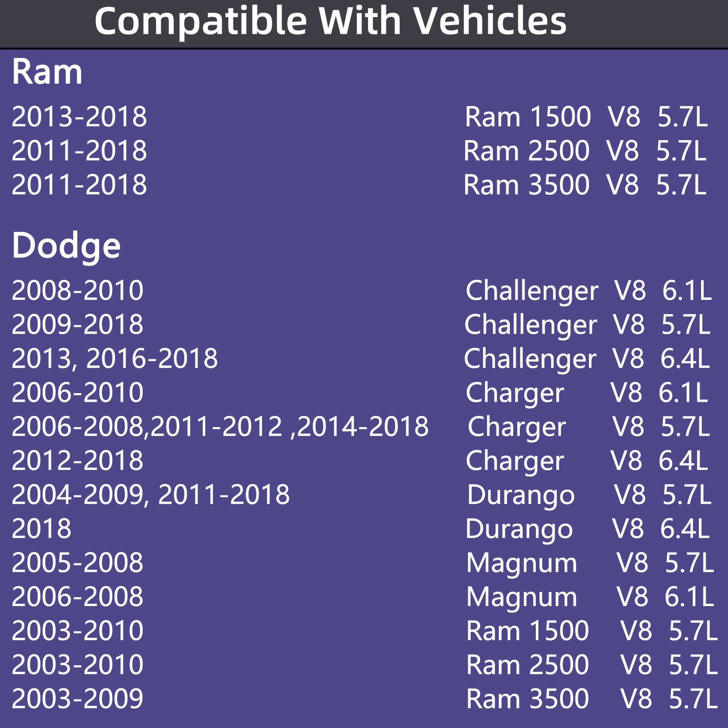Screen dimensions: 728x728
Task: Select the Ram section heading
Action: tap(47, 72)
